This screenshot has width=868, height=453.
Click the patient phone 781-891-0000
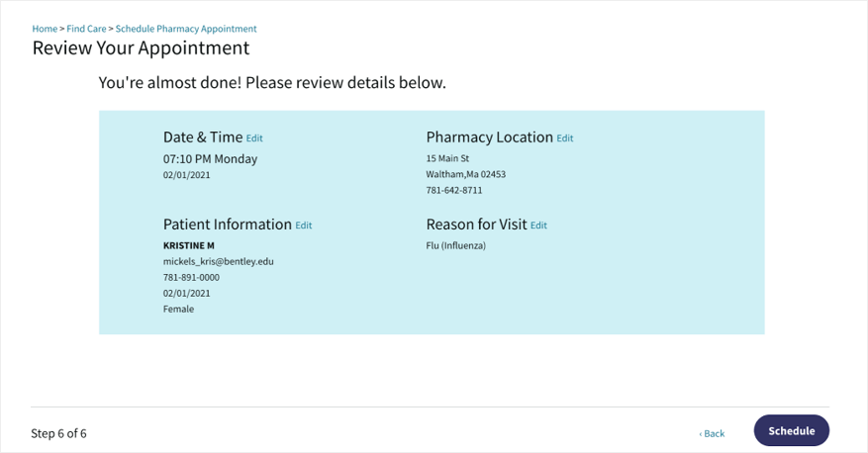(191, 277)
